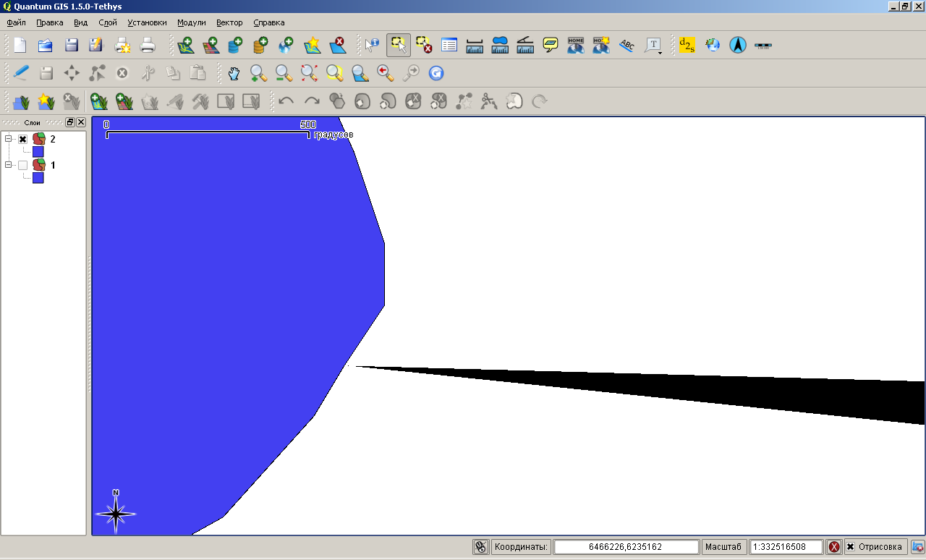Image resolution: width=926 pixels, height=560 pixels.
Task: Click Zoom Full extent icon
Action: pyautogui.click(x=309, y=73)
